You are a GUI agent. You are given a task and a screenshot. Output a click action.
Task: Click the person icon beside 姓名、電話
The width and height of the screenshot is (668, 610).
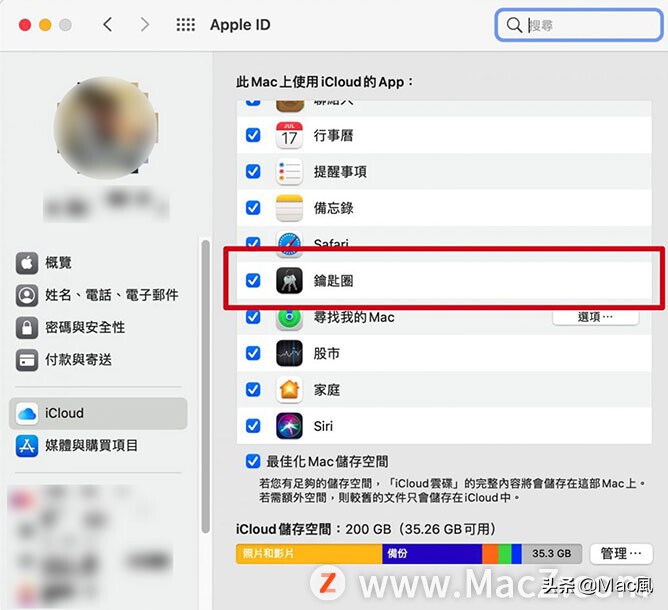tap(27, 295)
